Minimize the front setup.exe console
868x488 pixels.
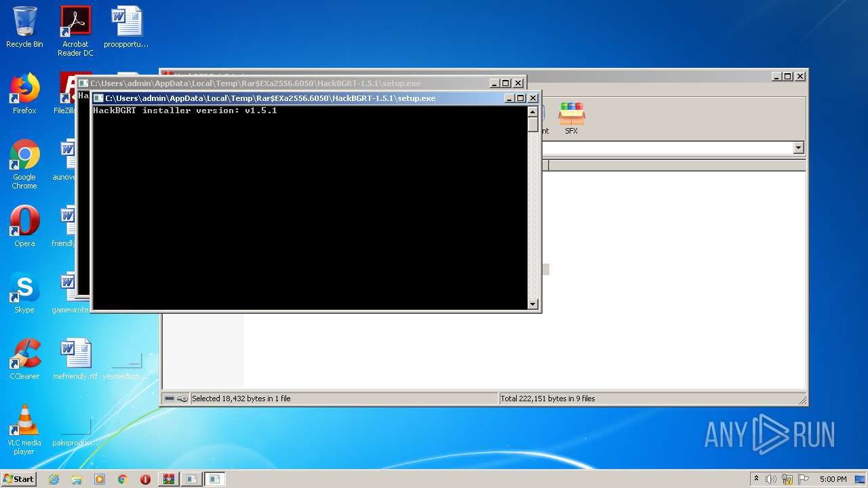509,98
